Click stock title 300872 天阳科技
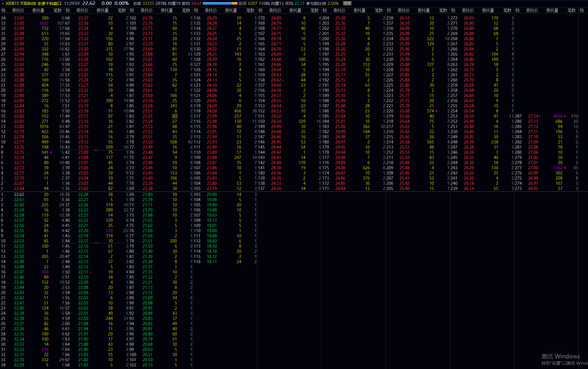Screen dimensions: 588x369 (21, 3)
